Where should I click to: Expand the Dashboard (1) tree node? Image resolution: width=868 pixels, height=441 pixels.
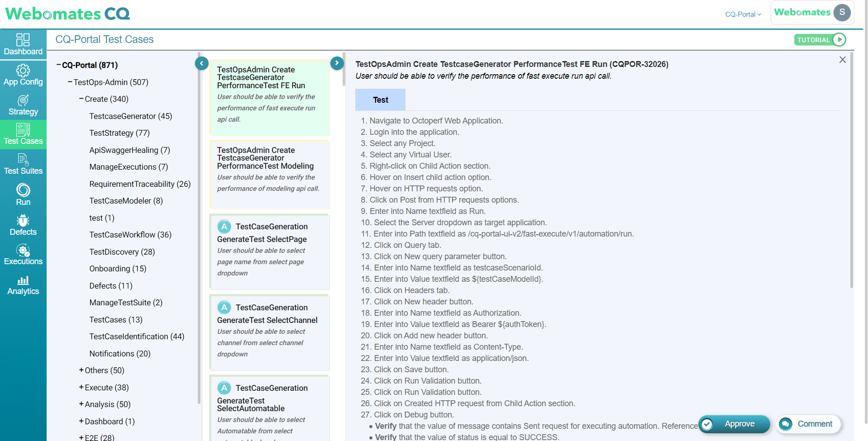click(81, 421)
